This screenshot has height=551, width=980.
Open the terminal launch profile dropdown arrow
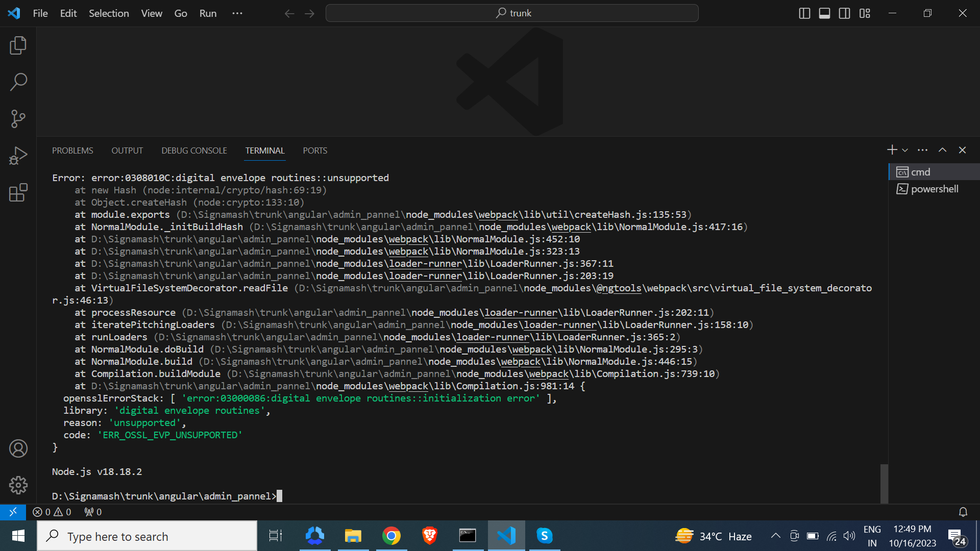point(905,151)
